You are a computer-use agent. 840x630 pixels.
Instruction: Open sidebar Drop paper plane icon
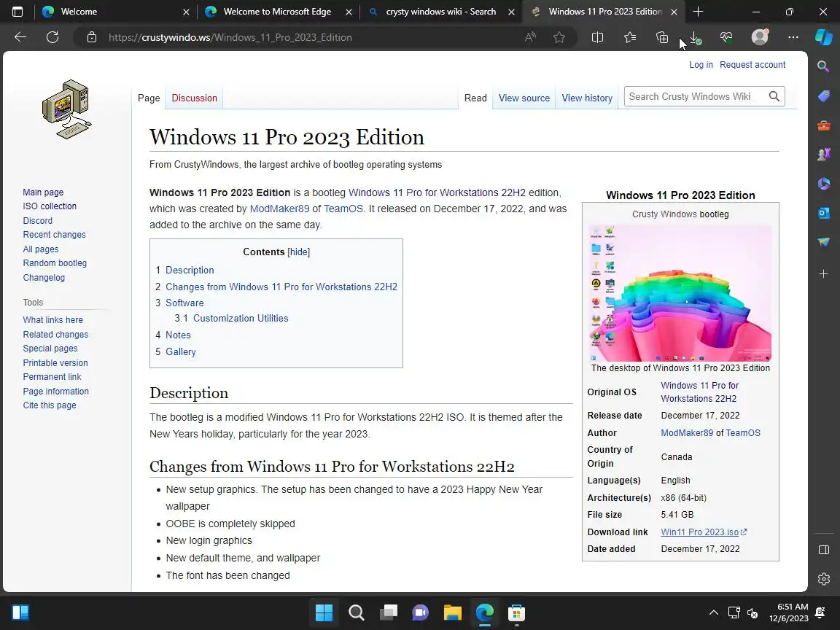[824, 242]
